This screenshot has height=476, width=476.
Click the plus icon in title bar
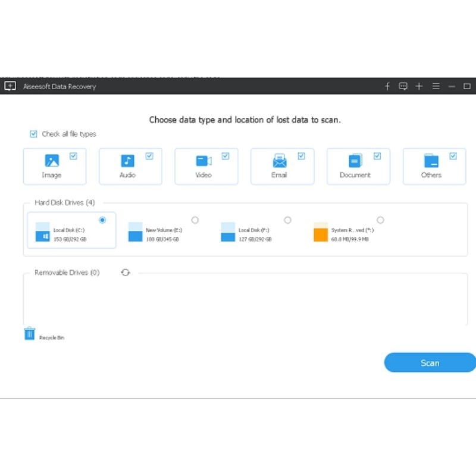pyautogui.click(x=419, y=86)
